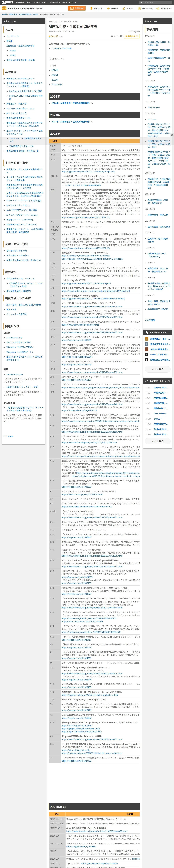Jump to 2024年 in the table of contents

click(55, 70)
